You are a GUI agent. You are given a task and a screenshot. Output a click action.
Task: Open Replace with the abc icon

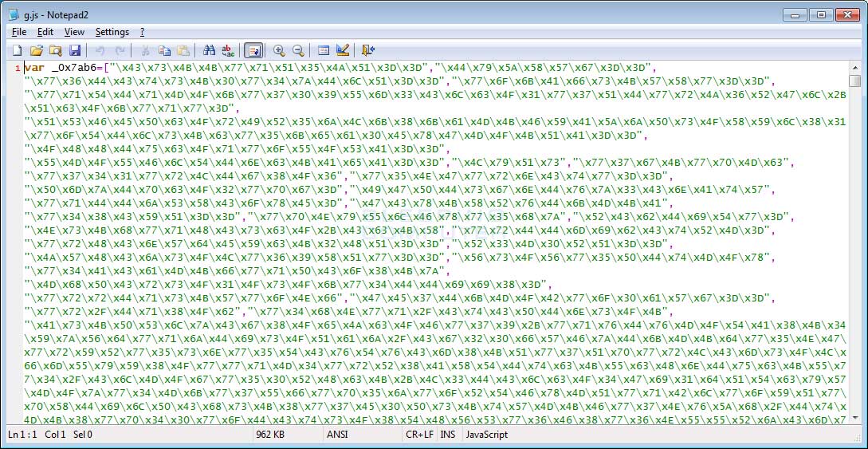coord(227,50)
